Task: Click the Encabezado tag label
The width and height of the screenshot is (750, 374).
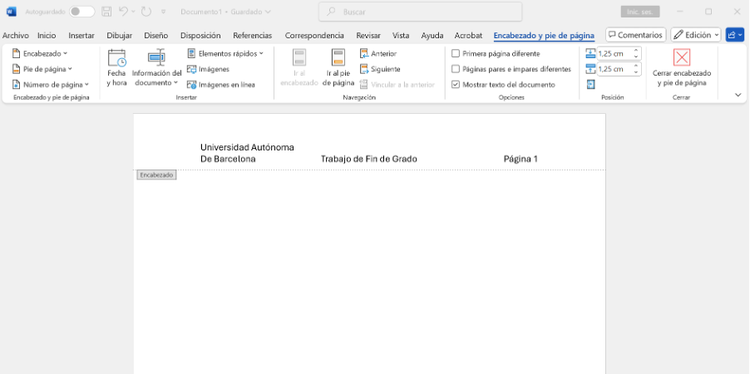Action: [156, 175]
